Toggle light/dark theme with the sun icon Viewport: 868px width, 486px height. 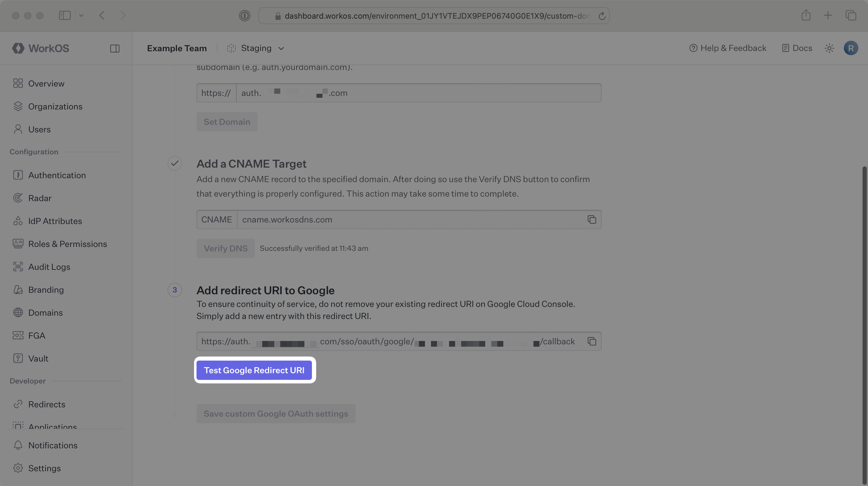tap(829, 48)
